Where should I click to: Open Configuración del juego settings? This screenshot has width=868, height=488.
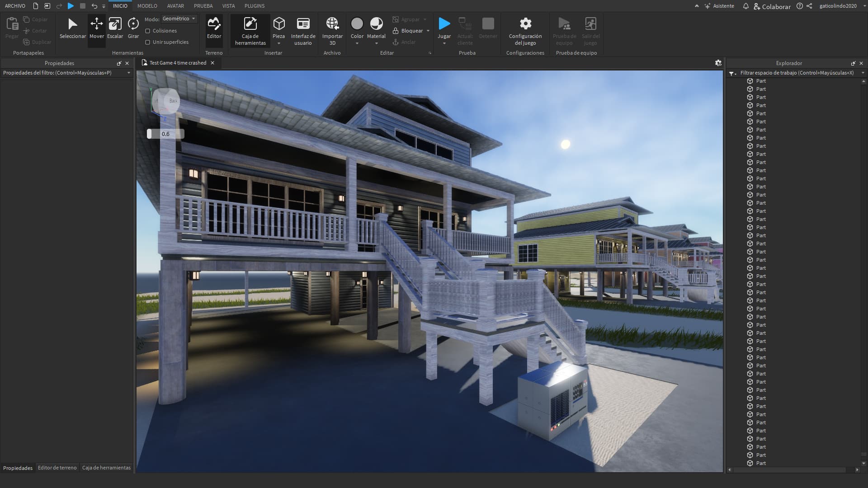(525, 31)
